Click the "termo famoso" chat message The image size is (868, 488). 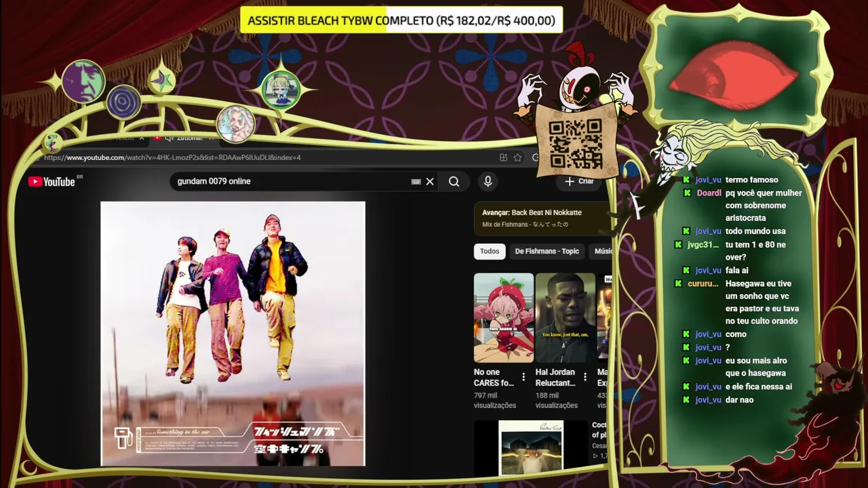(751, 180)
